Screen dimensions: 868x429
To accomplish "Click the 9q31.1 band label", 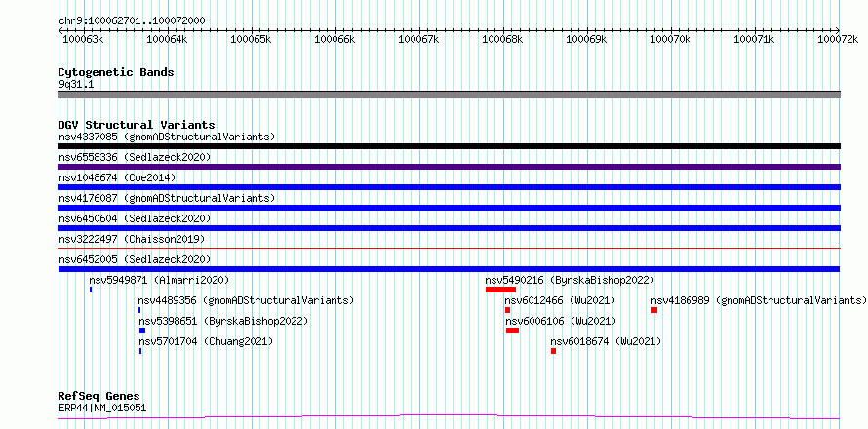I will [76, 85].
